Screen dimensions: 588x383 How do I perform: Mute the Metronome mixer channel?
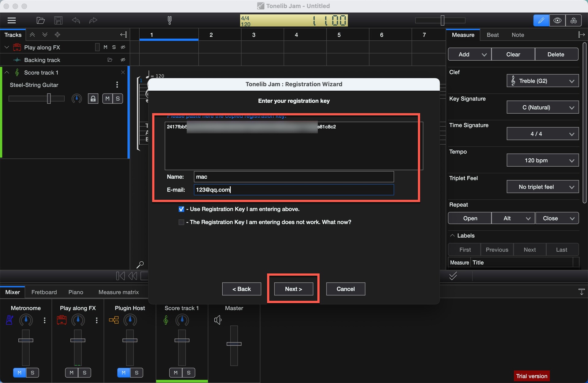[20, 373]
